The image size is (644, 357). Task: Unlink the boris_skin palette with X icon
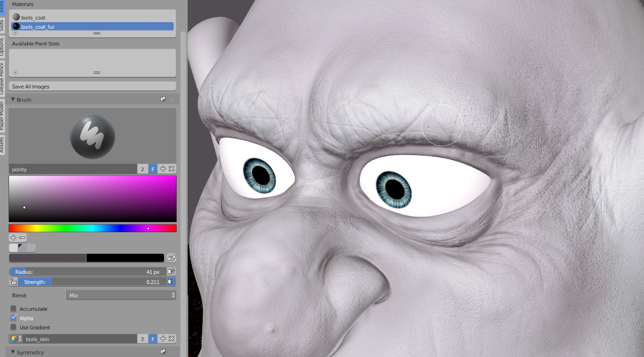[172, 339]
